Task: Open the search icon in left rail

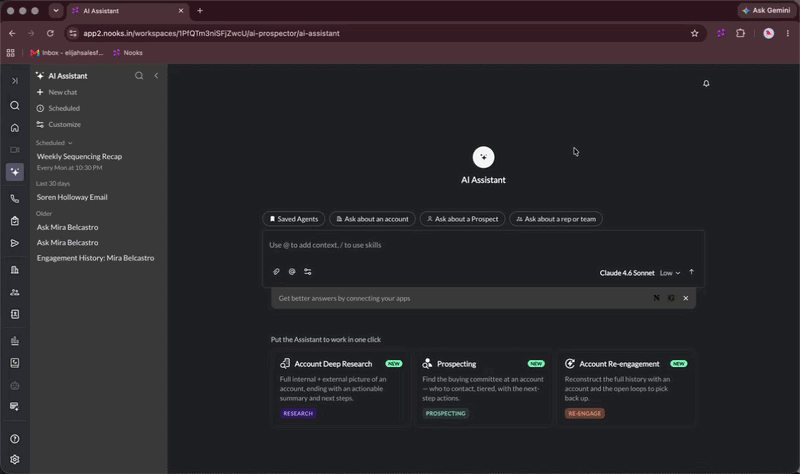Action: pos(15,106)
